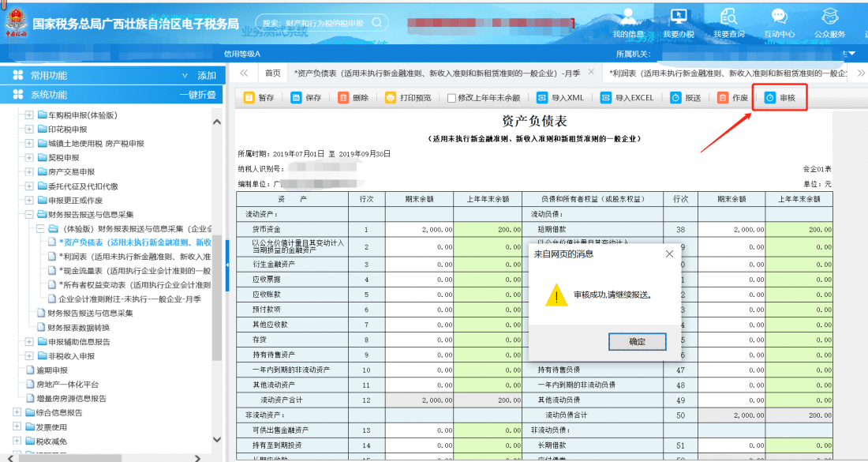The height and width of the screenshot is (462, 868).
Task: Switch to the 资产负债表 tab
Action: point(437,73)
